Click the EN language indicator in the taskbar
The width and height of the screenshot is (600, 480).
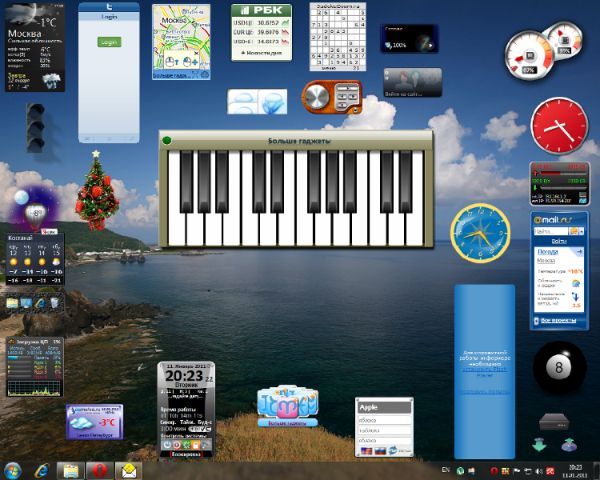(x=445, y=469)
